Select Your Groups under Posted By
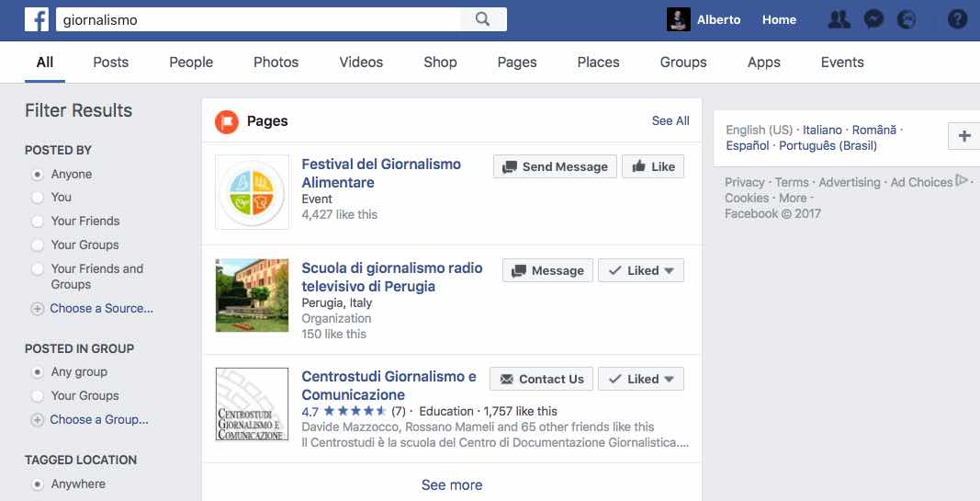This screenshot has height=501, width=980. pyautogui.click(x=38, y=245)
